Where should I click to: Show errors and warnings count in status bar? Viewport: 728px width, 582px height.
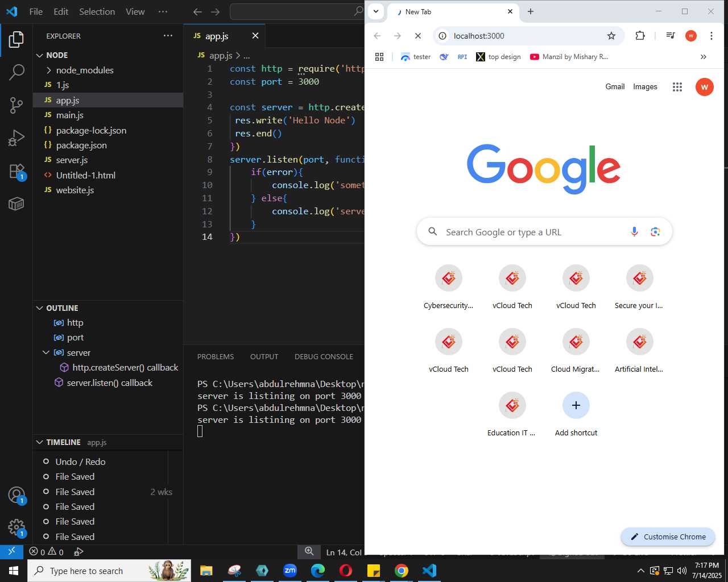point(47,552)
